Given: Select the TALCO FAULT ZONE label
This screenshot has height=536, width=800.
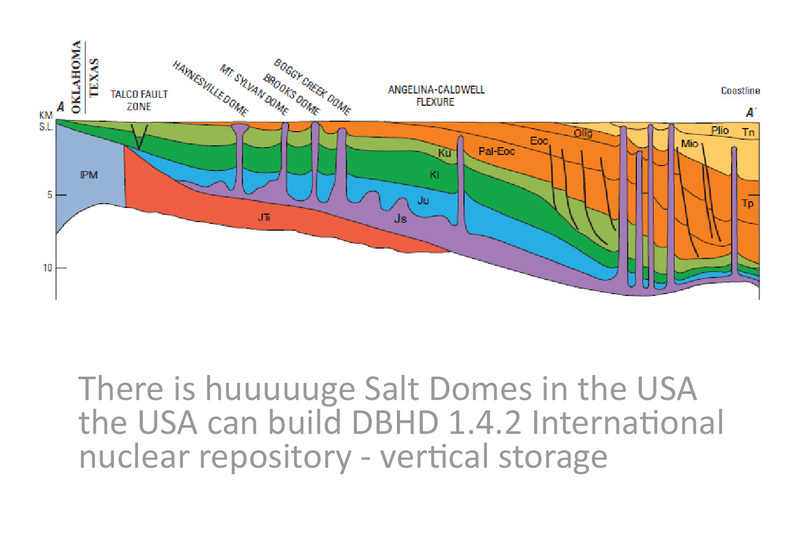Looking at the screenshot, I should (138, 100).
